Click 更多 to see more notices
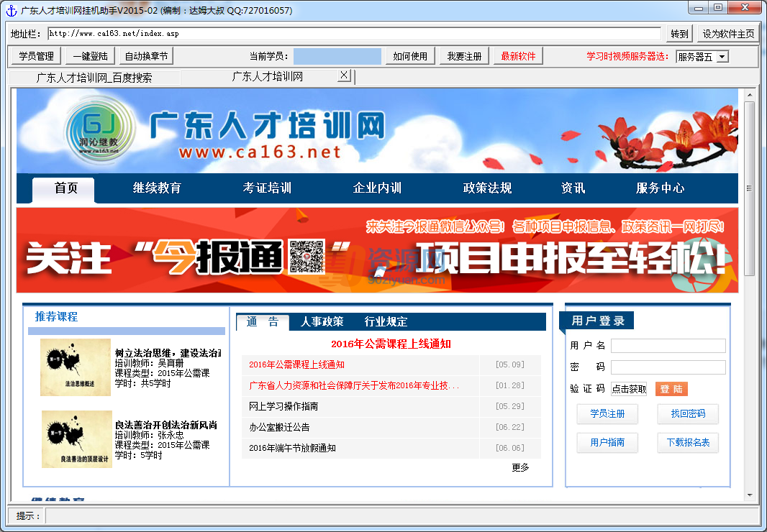The image size is (767, 532). click(x=520, y=468)
